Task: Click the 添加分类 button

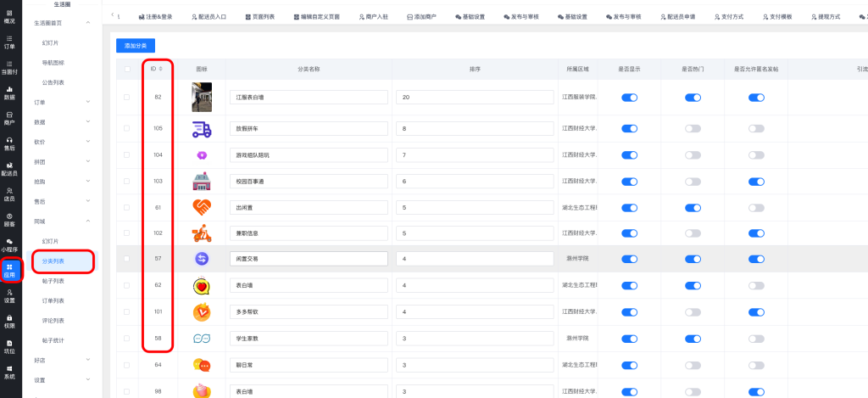Action: (135, 44)
